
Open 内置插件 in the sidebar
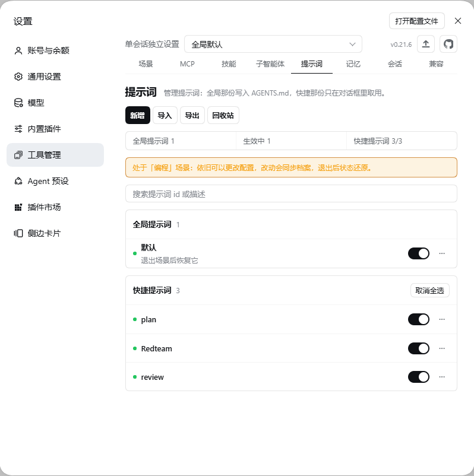point(55,129)
